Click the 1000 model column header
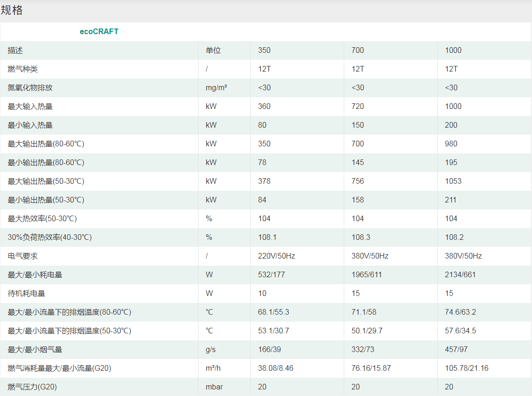This screenshot has width=532, height=396. 453,50
